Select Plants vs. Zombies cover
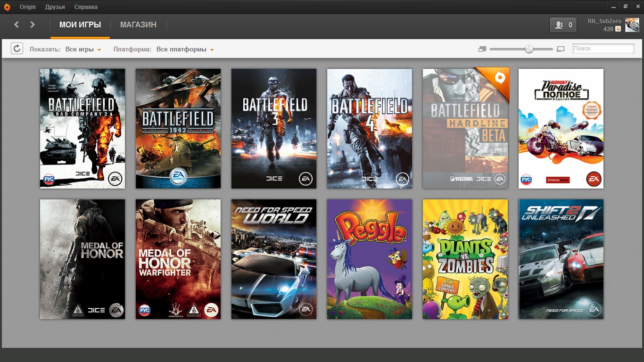 tap(465, 259)
